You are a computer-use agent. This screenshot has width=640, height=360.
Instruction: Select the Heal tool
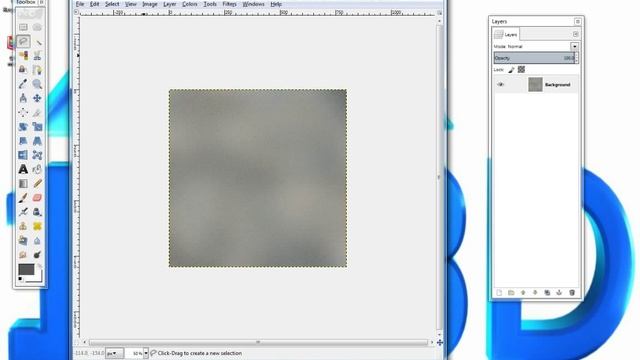37,226
